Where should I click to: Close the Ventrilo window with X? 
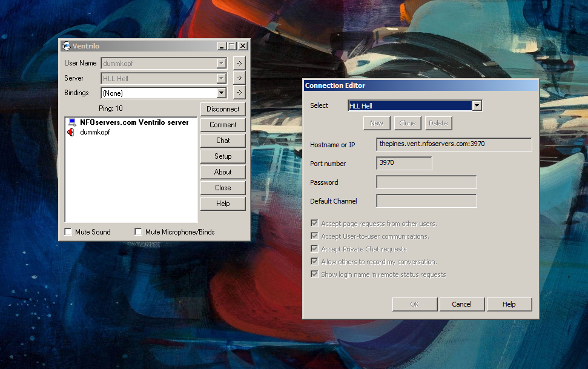click(x=243, y=46)
